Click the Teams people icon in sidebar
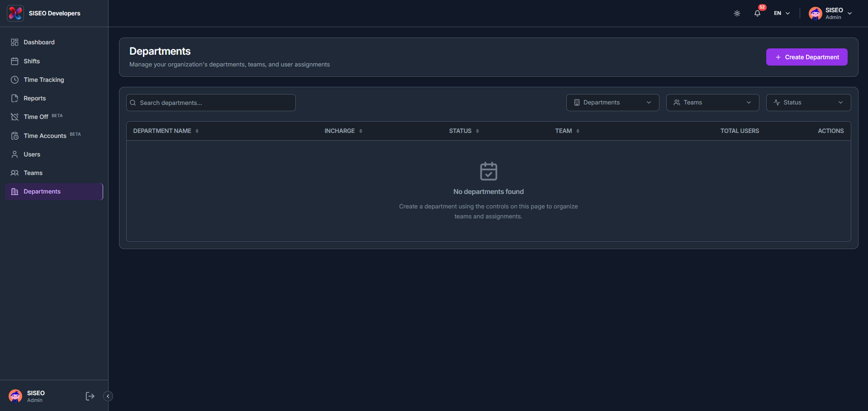This screenshot has height=411, width=868. 14,173
